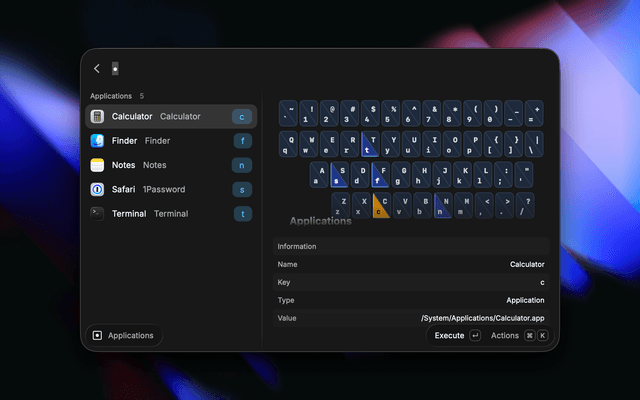Click the 'f' key badge beside Finder
This screenshot has height=400, width=640.
243,141
